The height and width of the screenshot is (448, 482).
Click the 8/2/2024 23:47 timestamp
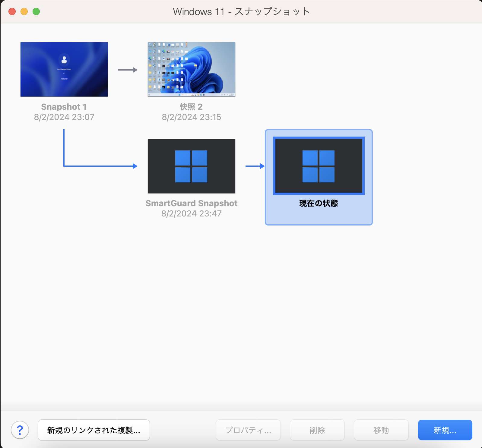tap(191, 213)
